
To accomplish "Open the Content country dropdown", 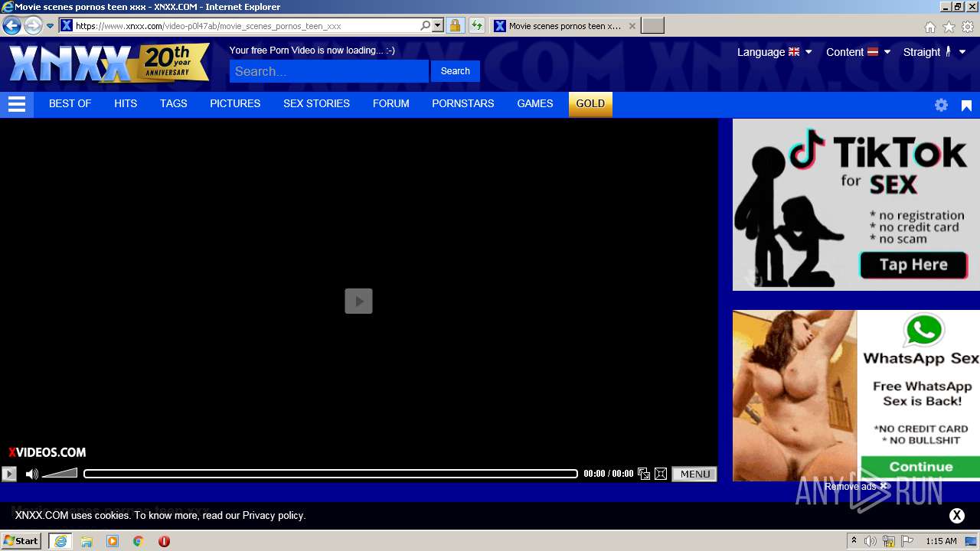I will pyautogui.click(x=858, y=52).
